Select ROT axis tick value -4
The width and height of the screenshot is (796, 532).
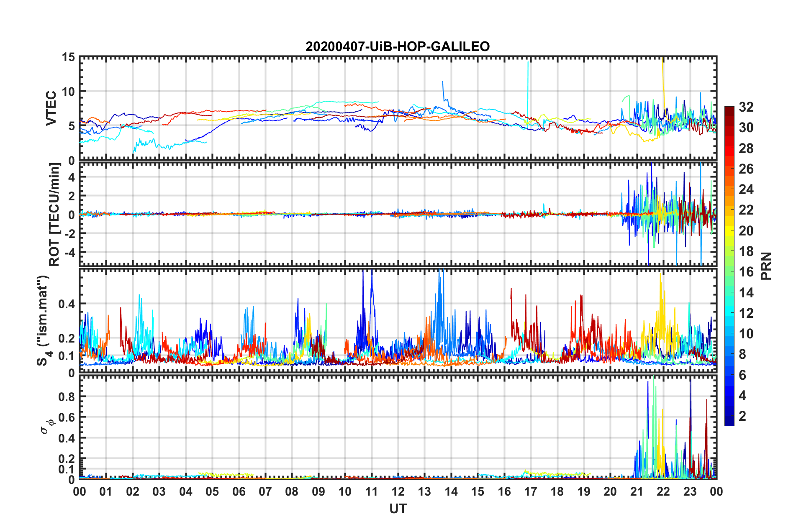69,252
